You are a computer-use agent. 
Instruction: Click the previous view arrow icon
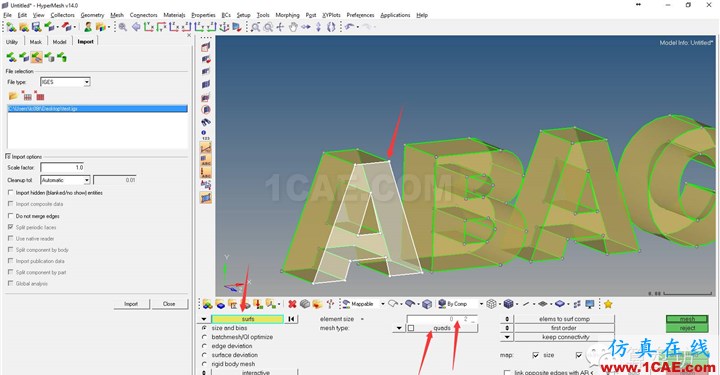tap(136, 27)
